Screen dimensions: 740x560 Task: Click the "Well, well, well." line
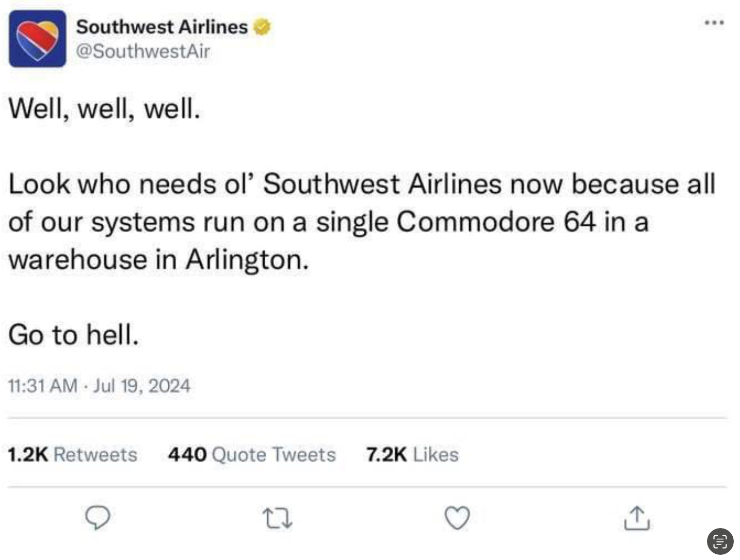(x=104, y=109)
